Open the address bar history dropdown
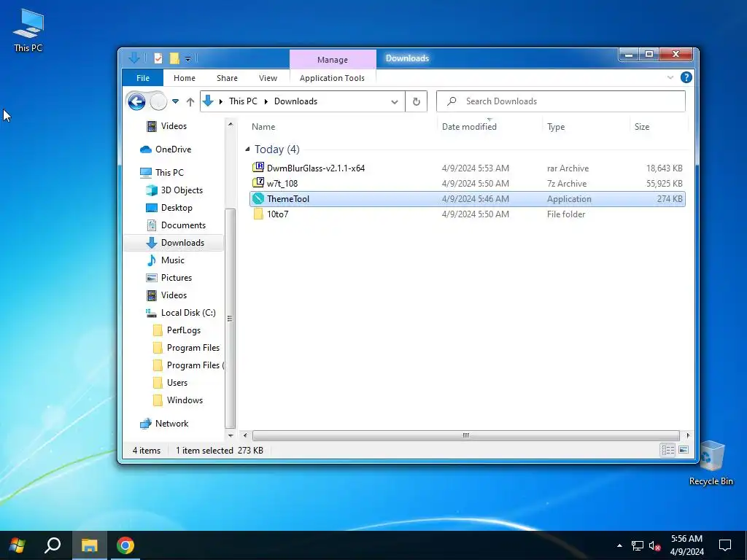Image resolution: width=747 pixels, height=560 pixels. coord(395,102)
